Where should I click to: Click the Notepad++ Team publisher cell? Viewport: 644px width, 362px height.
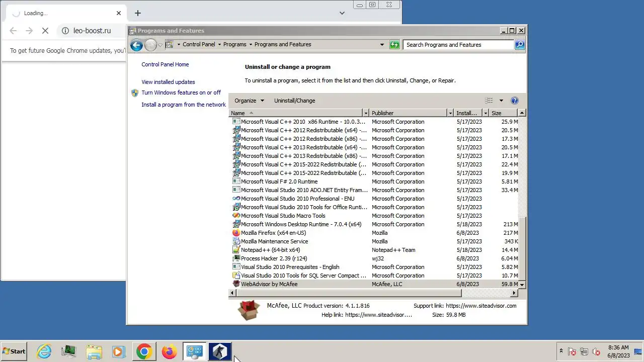pyautogui.click(x=393, y=250)
